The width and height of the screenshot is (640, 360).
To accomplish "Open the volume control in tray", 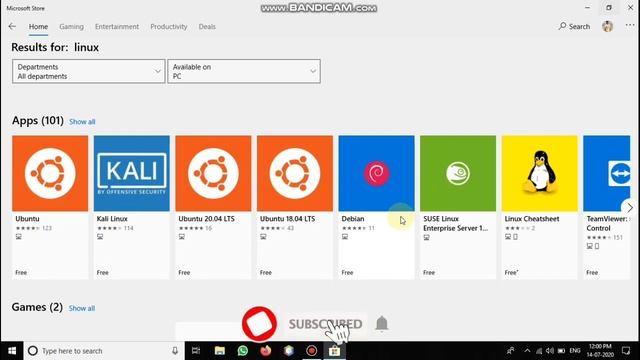I will click(x=550, y=351).
